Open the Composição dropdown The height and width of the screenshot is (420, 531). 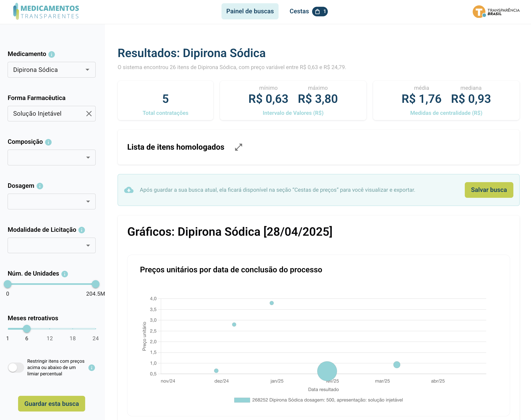click(52, 157)
